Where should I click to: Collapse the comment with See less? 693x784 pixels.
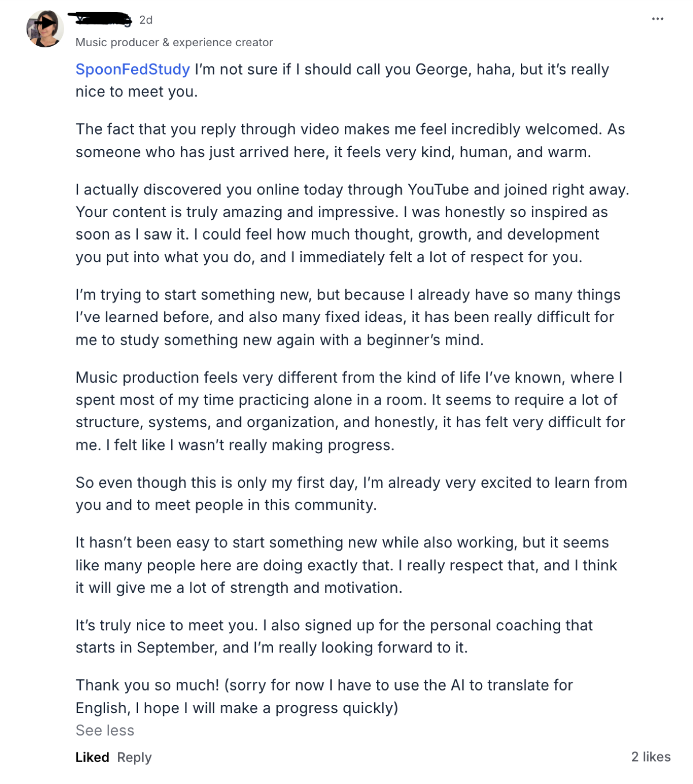(105, 730)
